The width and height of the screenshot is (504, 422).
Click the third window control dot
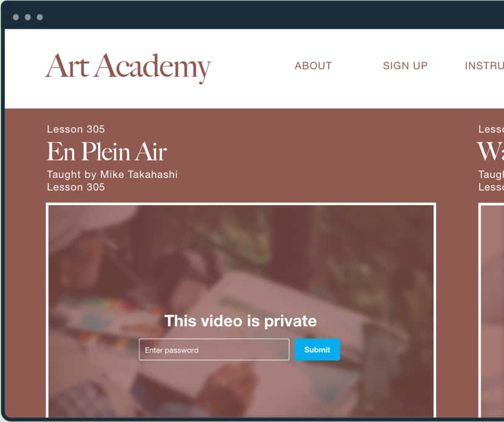tap(40, 17)
